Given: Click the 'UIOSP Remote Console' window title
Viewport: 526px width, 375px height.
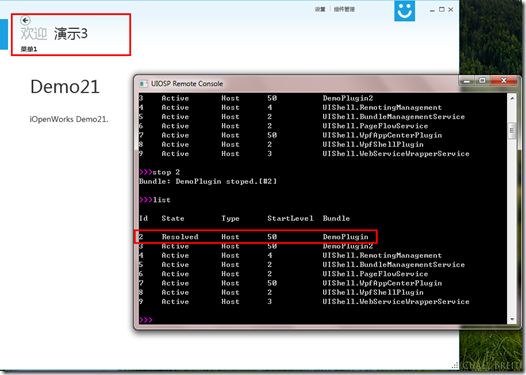Looking at the screenshot, I should (187, 84).
